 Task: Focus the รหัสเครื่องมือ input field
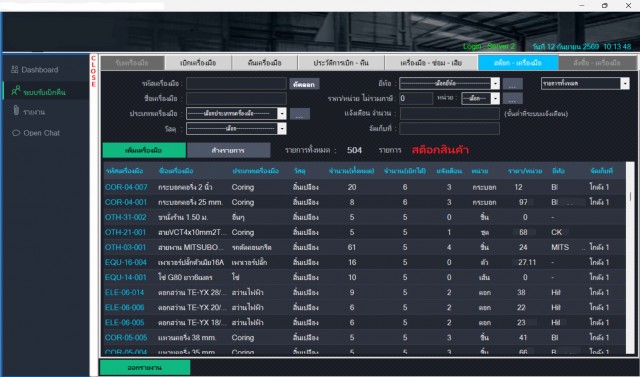point(236,83)
